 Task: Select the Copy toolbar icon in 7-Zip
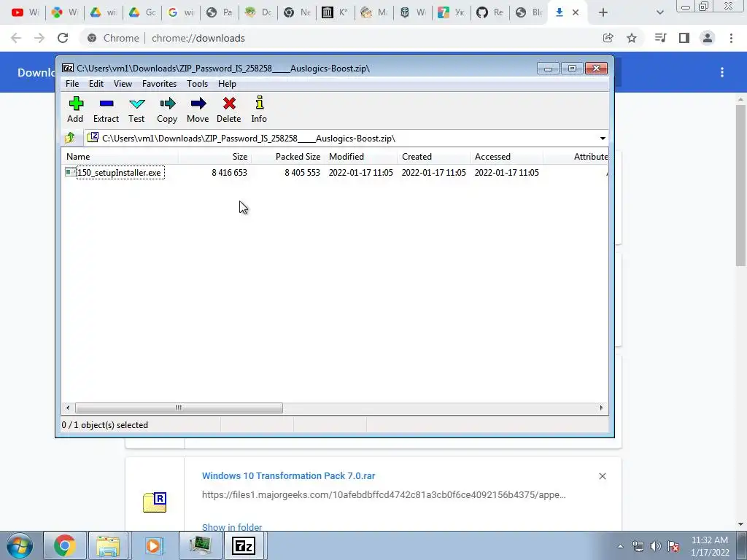click(x=167, y=110)
